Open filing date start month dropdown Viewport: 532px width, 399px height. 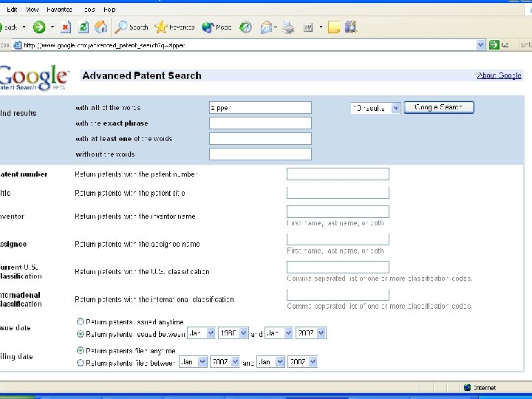coord(193,362)
